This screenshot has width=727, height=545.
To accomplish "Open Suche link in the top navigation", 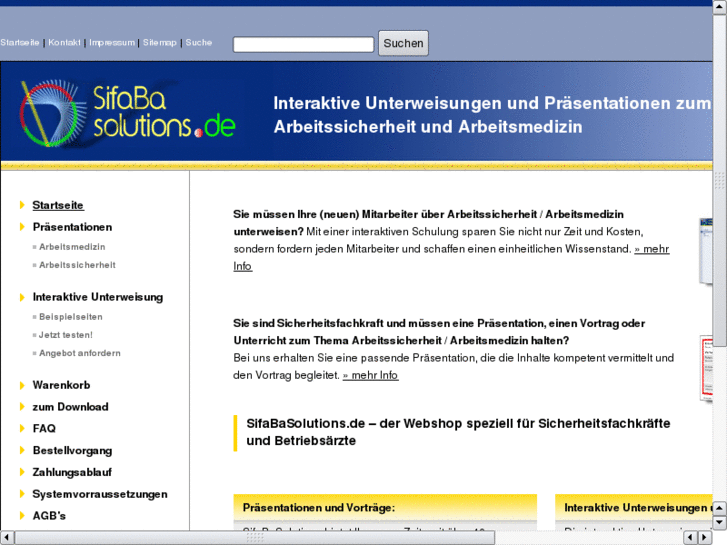I will pyautogui.click(x=199, y=43).
